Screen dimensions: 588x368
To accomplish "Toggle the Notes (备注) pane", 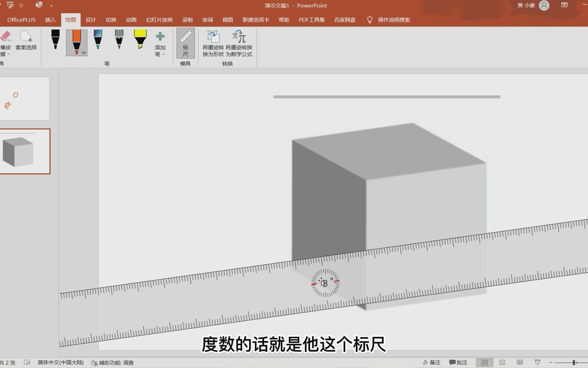I will pos(431,363).
